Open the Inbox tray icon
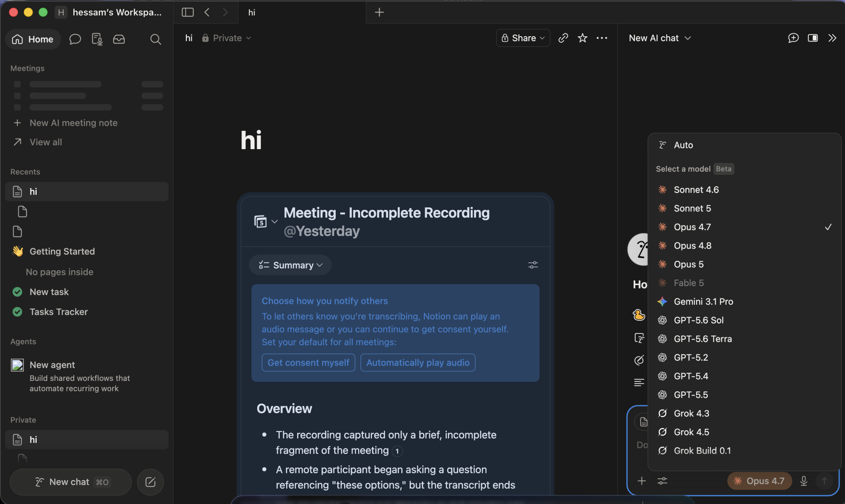The image size is (845, 504). [x=119, y=39]
